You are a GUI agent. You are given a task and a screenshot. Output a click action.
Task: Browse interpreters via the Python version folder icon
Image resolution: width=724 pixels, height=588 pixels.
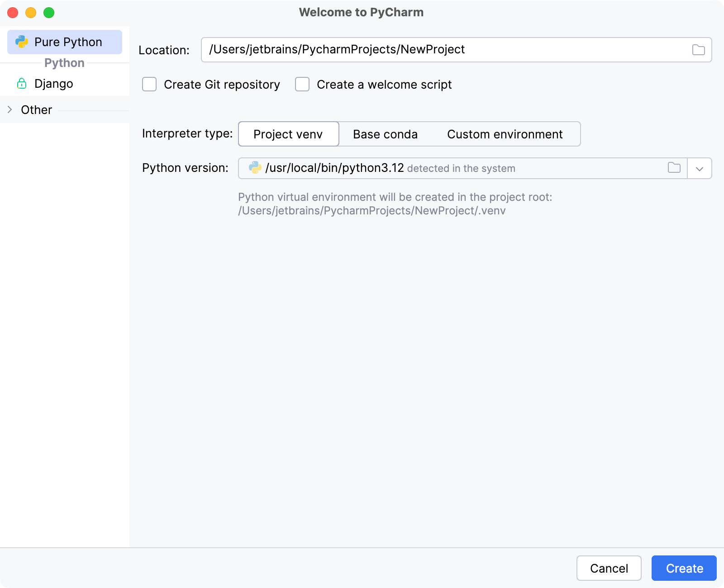coord(674,168)
